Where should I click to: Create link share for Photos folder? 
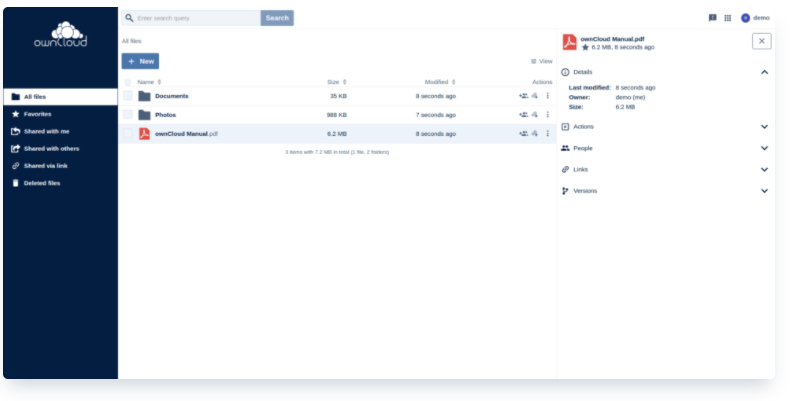pos(535,115)
